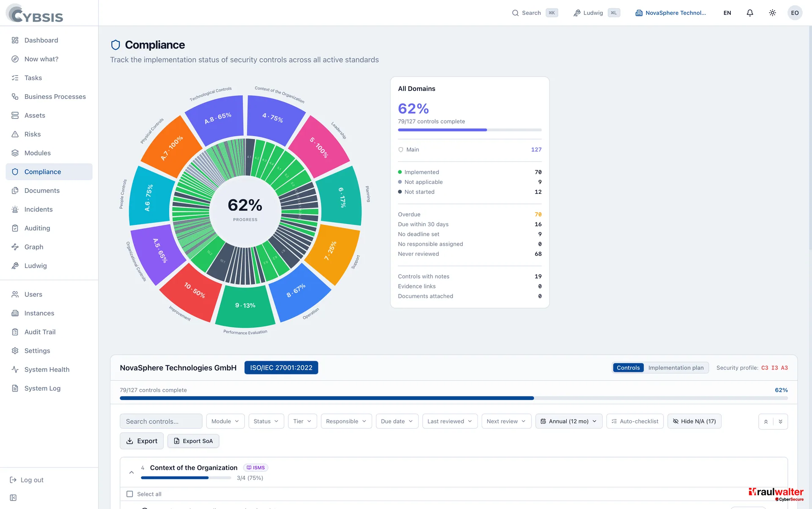The height and width of the screenshot is (509, 812).
Task: Click the Search controls input field
Action: click(x=161, y=421)
